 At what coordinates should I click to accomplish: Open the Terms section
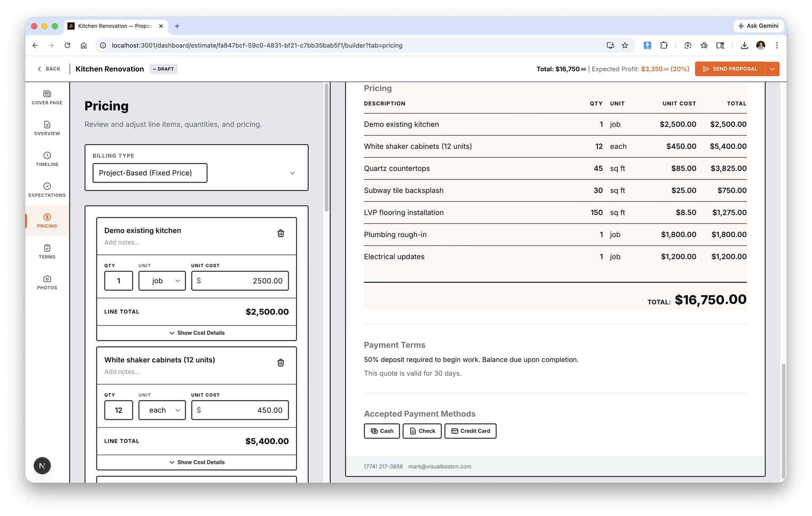point(47,251)
